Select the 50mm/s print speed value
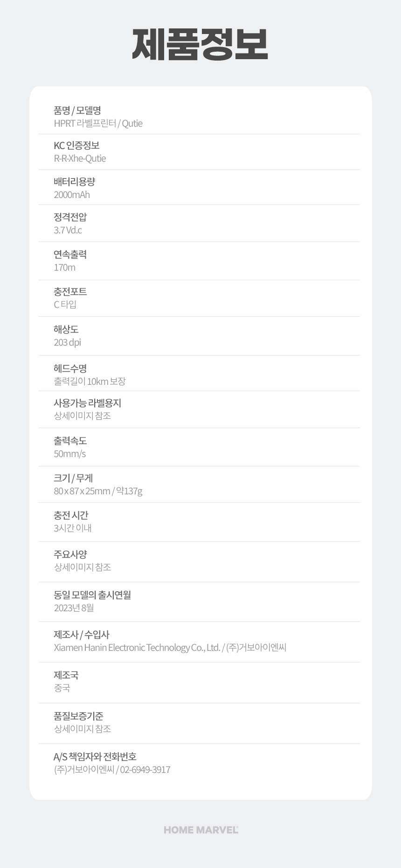The image size is (401, 868). 69,454
